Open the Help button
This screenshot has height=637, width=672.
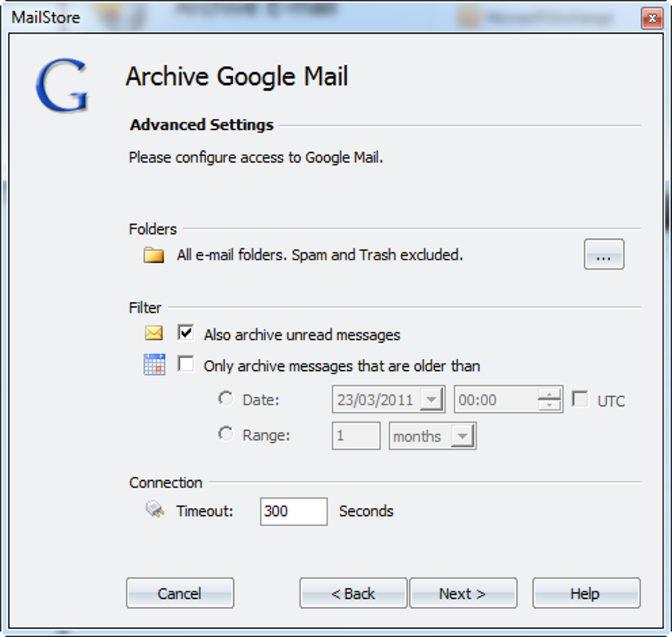tap(586, 594)
